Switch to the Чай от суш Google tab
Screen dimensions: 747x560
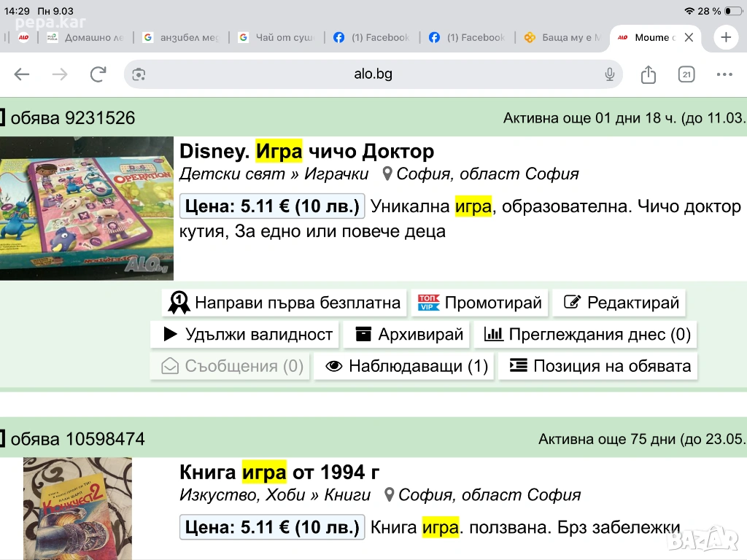(277, 38)
